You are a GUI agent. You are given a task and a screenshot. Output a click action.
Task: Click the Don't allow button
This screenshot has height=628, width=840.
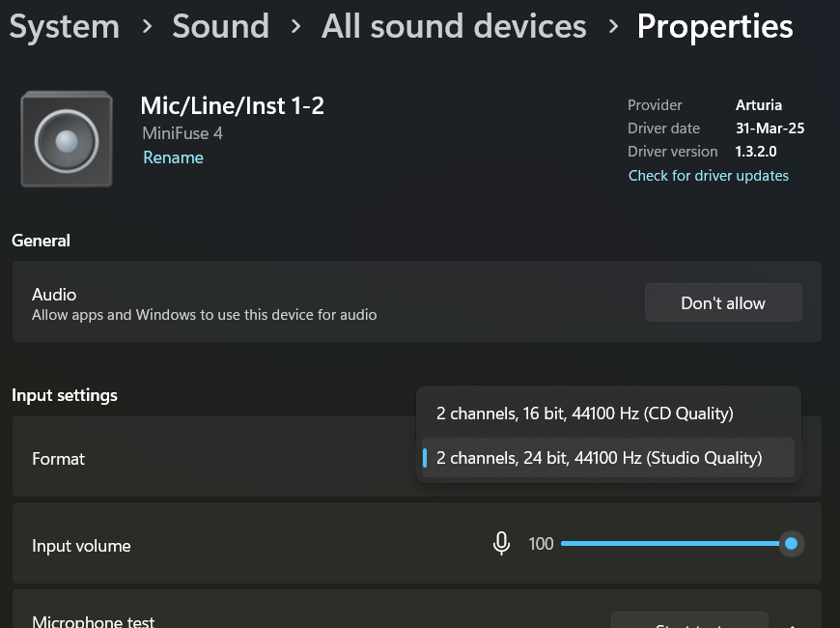tap(723, 303)
